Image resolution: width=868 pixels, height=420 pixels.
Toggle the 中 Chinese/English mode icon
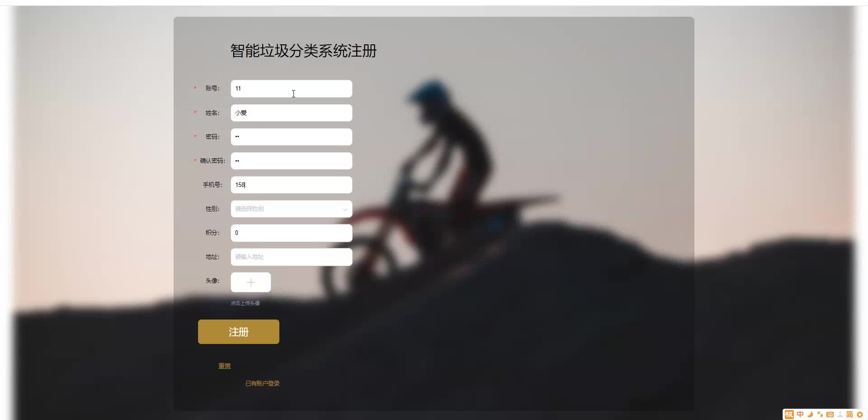(800, 415)
